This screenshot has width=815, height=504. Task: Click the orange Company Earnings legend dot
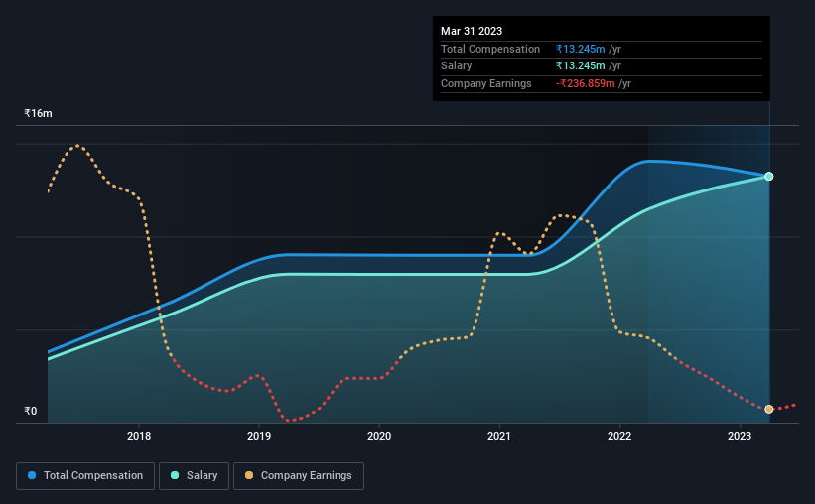[x=249, y=475]
